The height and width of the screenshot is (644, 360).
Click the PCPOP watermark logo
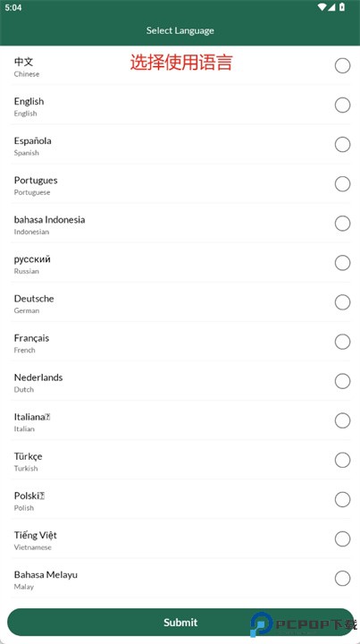coord(304,624)
